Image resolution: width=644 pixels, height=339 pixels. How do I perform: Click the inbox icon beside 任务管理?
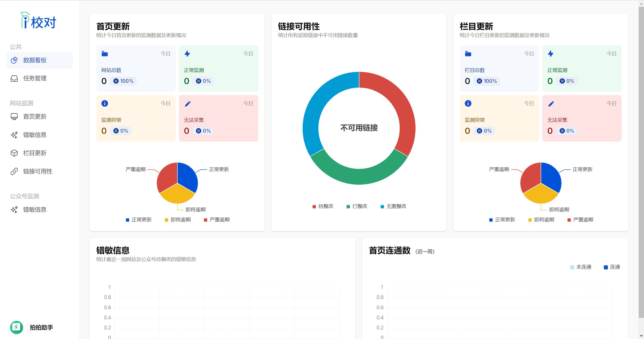pyautogui.click(x=14, y=78)
